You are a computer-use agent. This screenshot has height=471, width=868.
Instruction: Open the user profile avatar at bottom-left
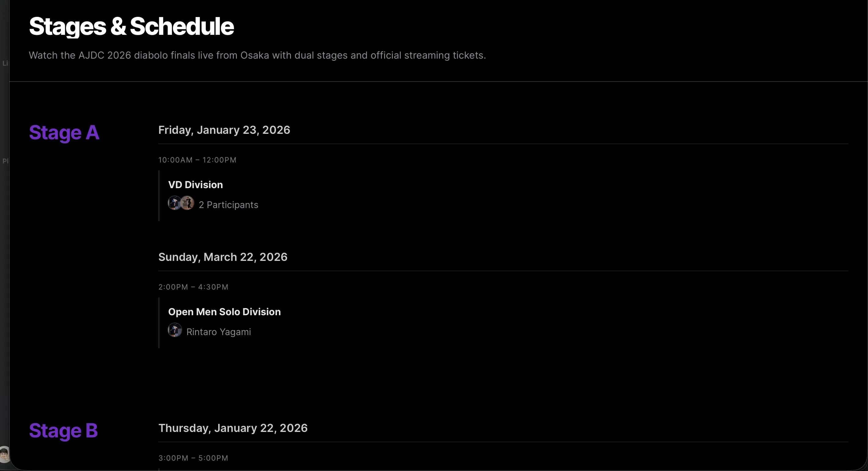(4, 455)
